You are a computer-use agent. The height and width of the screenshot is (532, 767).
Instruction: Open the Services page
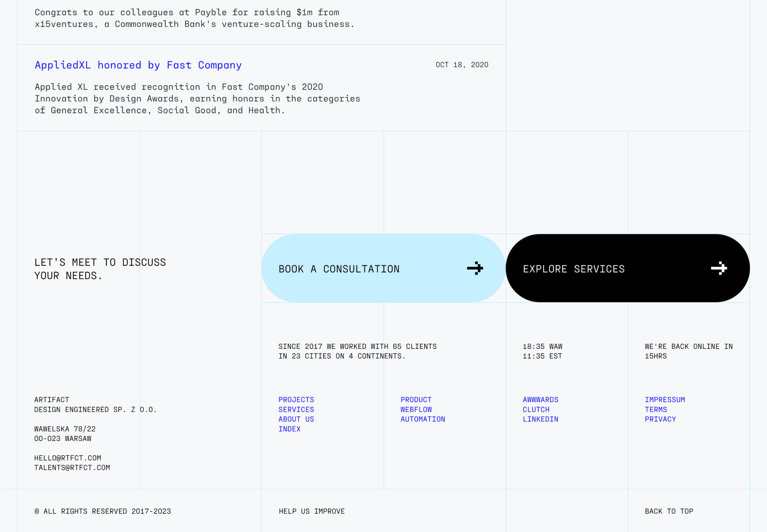point(296,409)
